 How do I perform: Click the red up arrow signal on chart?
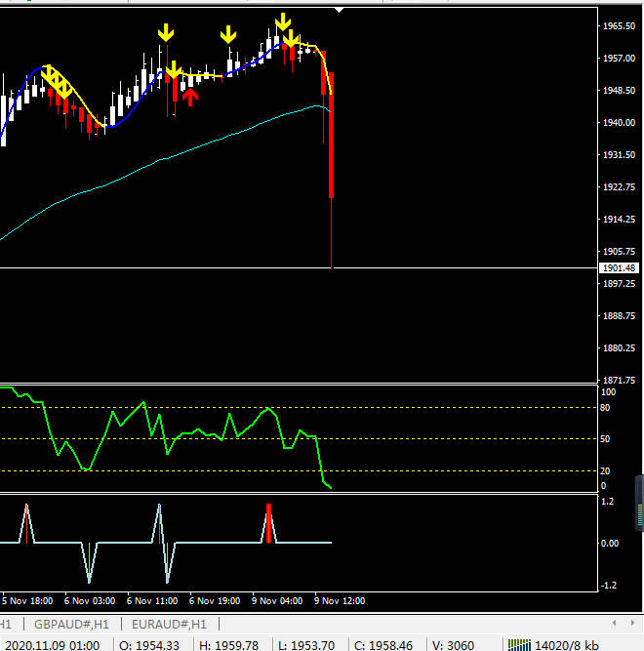190,98
